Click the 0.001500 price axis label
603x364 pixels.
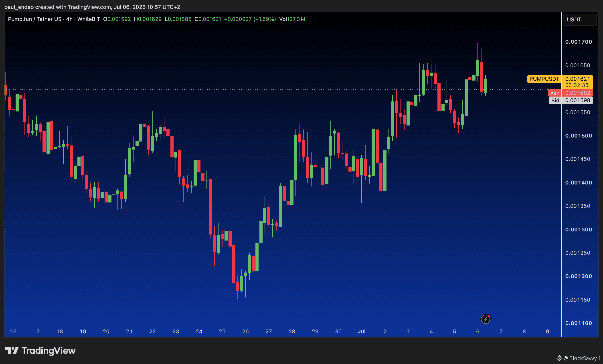pos(579,136)
